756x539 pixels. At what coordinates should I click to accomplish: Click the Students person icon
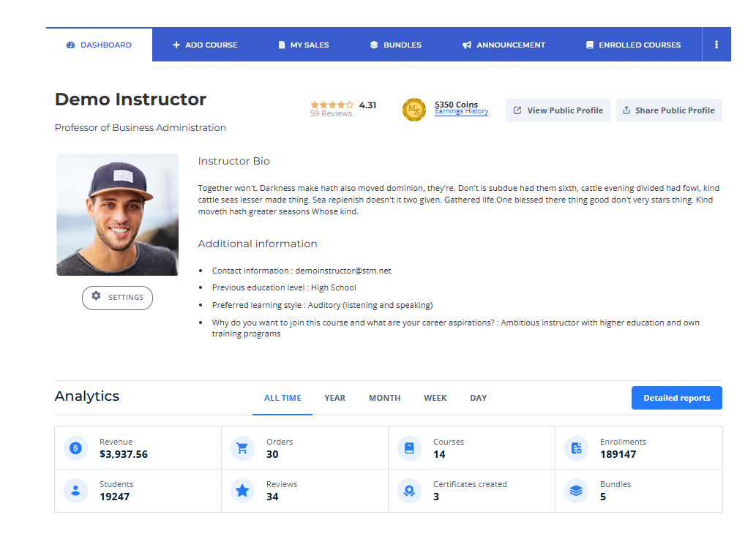75,491
